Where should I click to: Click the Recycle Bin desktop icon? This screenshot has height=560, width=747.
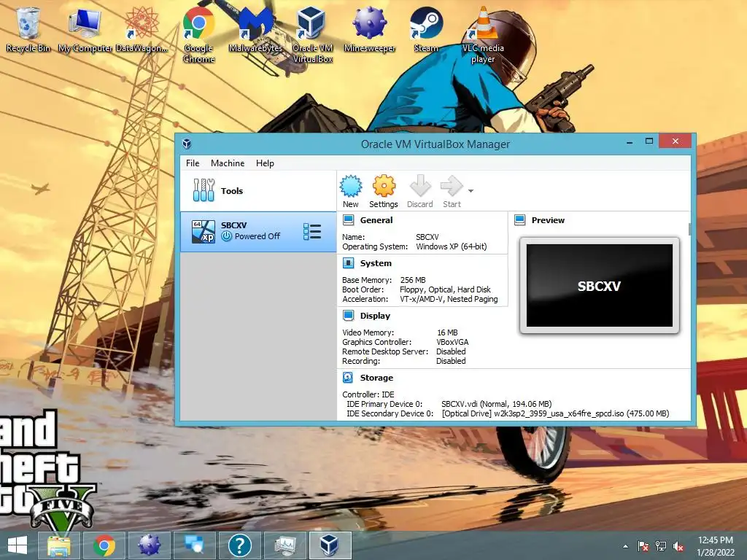click(28, 28)
